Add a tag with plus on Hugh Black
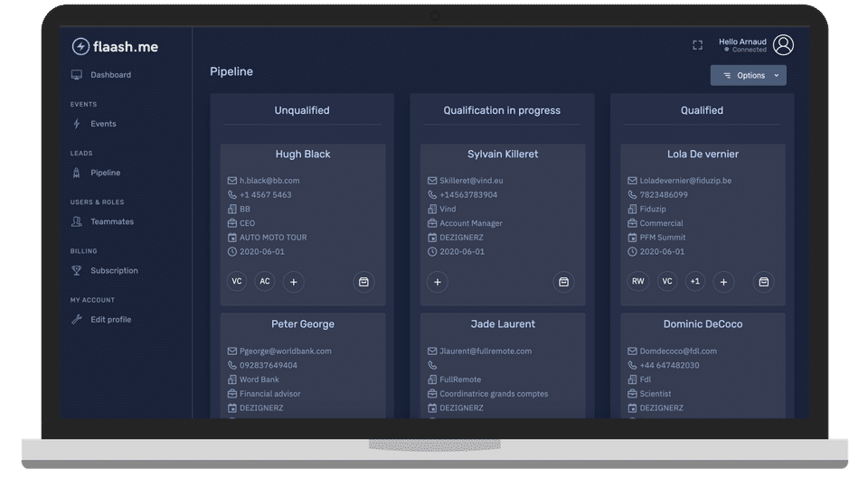 tap(293, 282)
